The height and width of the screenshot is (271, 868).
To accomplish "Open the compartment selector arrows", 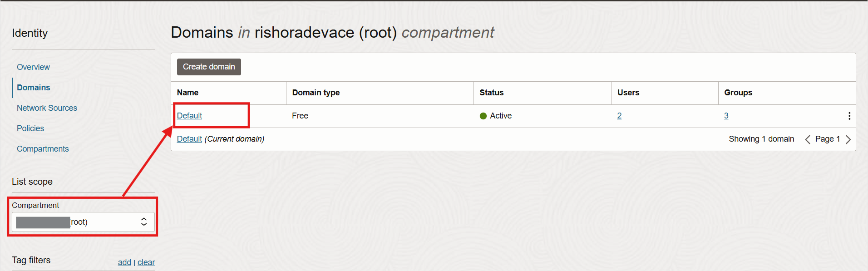I will coord(143,222).
